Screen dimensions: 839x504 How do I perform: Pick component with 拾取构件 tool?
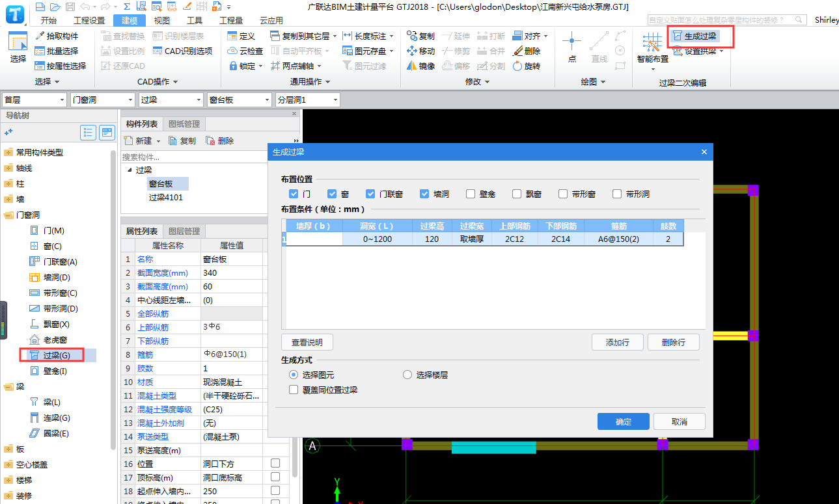[57, 36]
